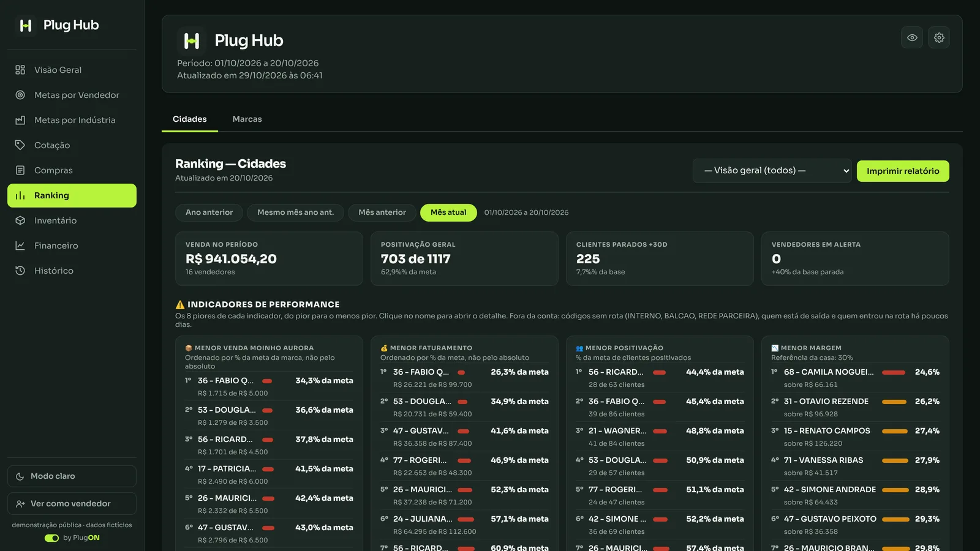Screen dimensions: 980x551
Task: Click the people icon of Menor Positivação
Action: 579,348
